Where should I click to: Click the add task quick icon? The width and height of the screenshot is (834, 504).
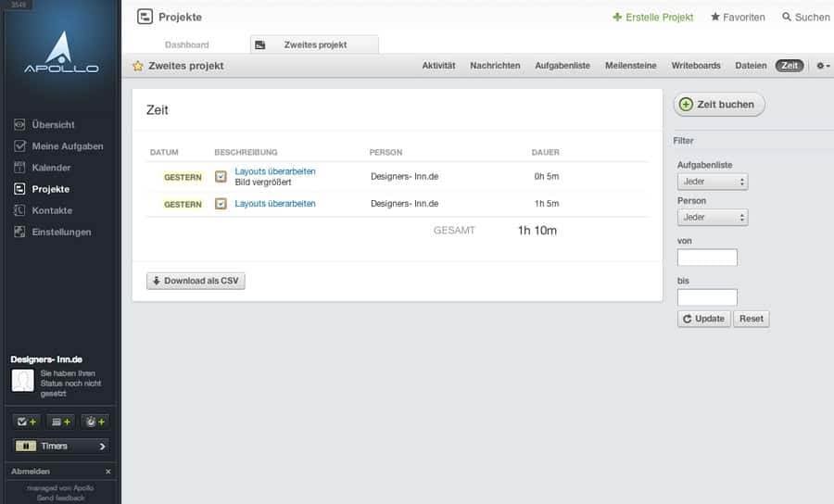pyautogui.click(x=26, y=422)
